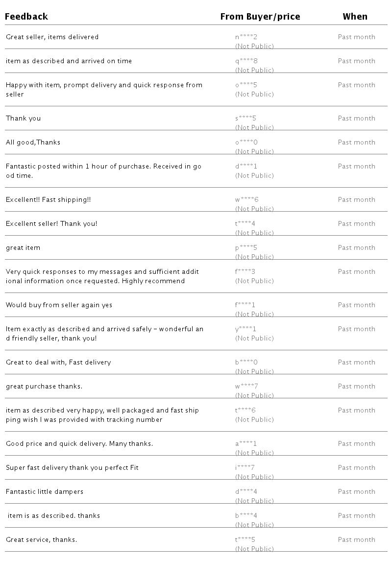Click buyer name w****6
The width and height of the screenshot is (392, 561).
click(246, 200)
